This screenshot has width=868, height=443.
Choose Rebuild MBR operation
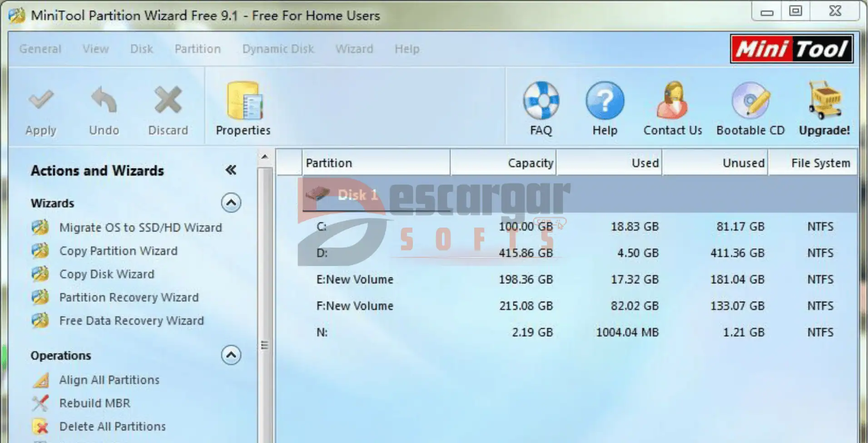click(x=94, y=403)
